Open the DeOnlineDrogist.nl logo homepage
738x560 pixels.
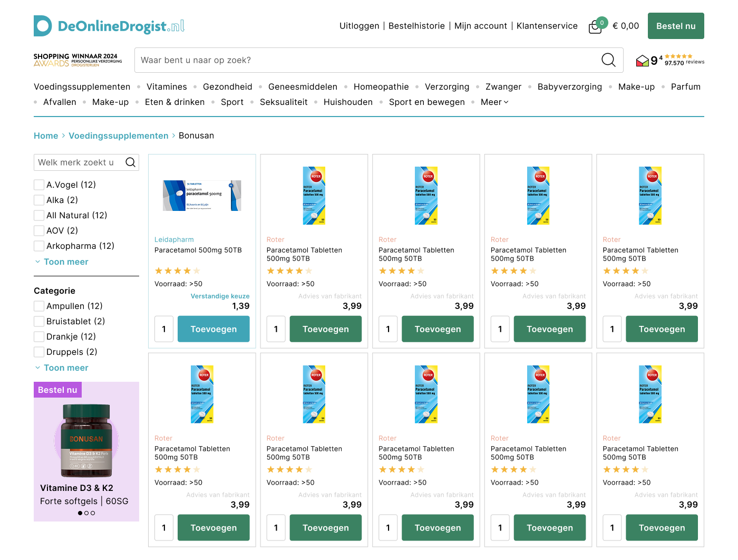coord(109,26)
